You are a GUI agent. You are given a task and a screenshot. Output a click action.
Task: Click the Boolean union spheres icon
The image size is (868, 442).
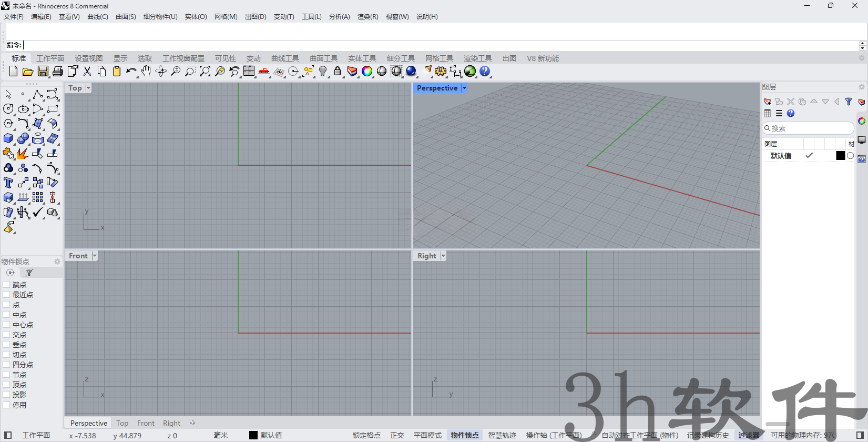click(23, 138)
